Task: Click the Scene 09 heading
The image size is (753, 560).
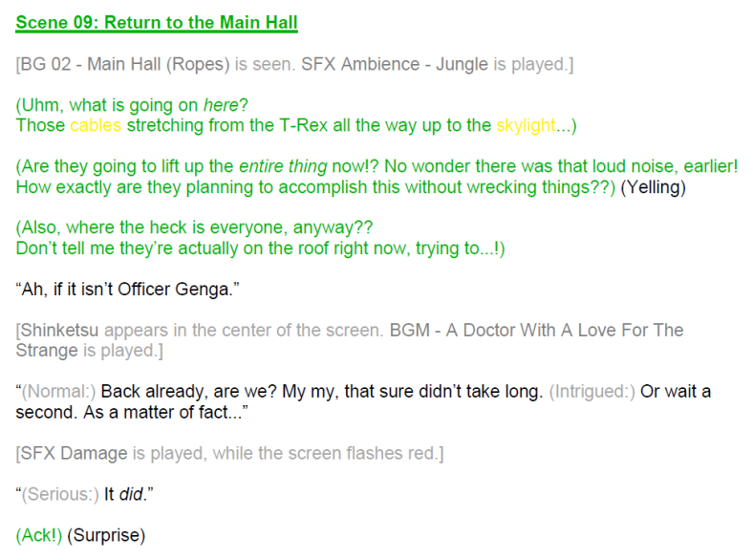Action: [157, 23]
